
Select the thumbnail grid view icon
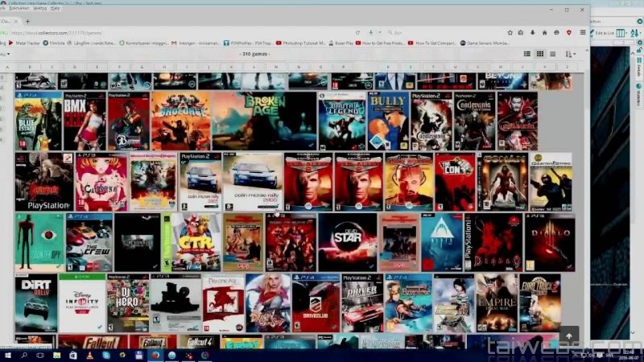click(x=540, y=54)
